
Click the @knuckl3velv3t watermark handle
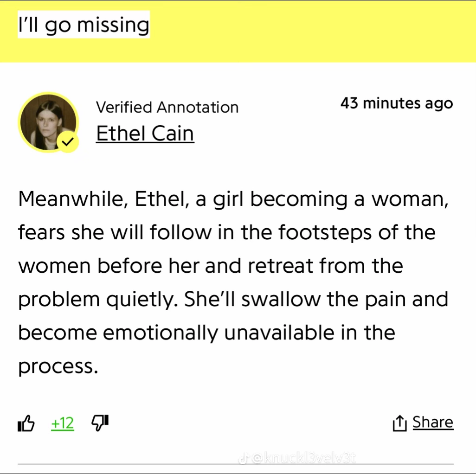pyautogui.click(x=304, y=458)
